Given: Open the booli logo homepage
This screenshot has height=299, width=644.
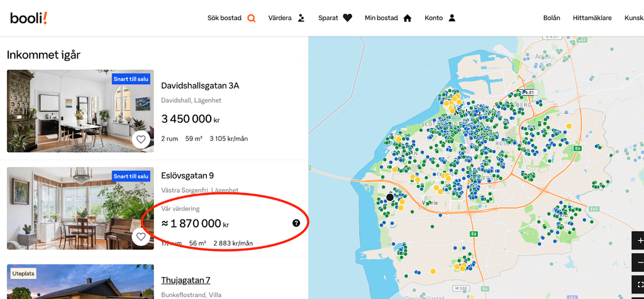Looking at the screenshot, I should [x=29, y=18].
